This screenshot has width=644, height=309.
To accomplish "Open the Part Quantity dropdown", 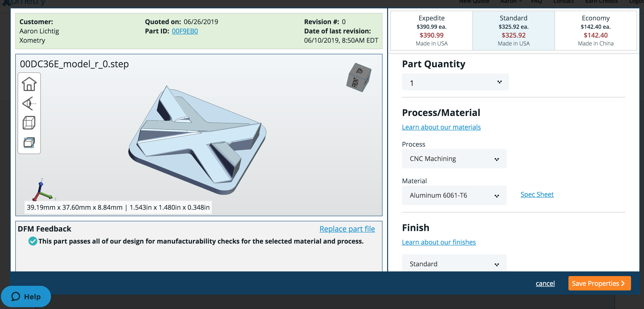I will pos(455,82).
